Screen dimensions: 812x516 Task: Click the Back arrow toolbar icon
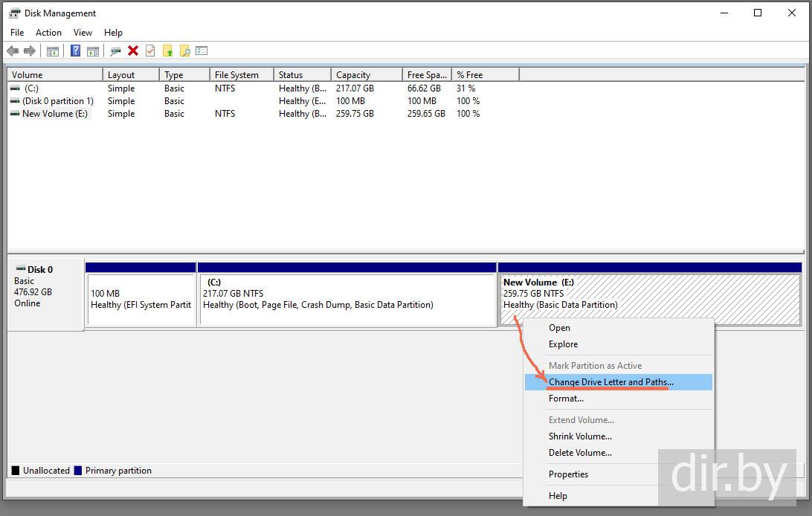click(x=13, y=51)
